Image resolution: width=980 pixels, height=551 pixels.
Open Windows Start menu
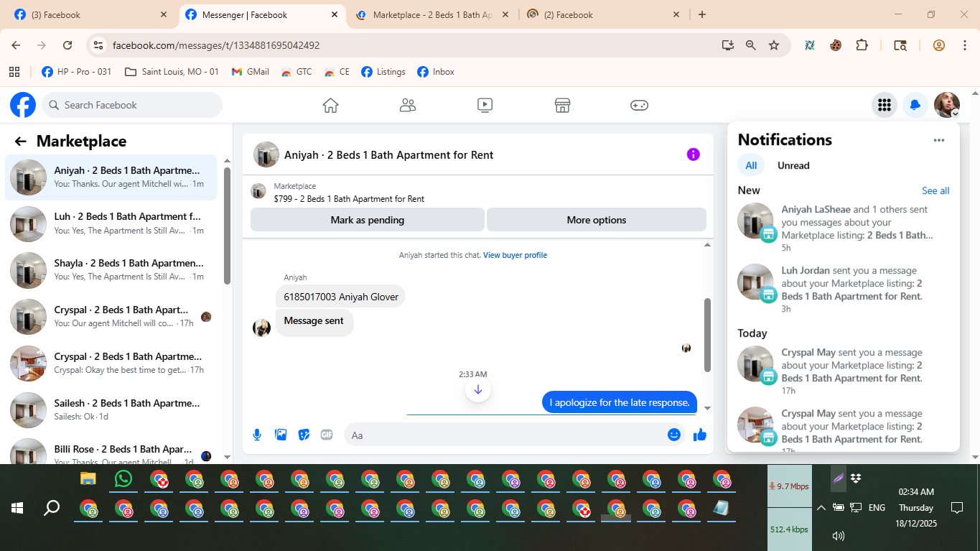(x=17, y=508)
